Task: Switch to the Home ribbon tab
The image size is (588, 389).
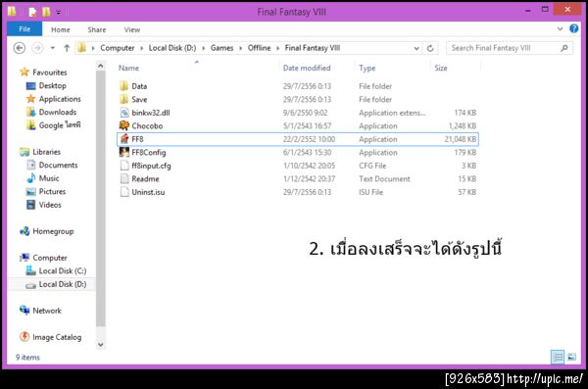Action: click(61, 29)
